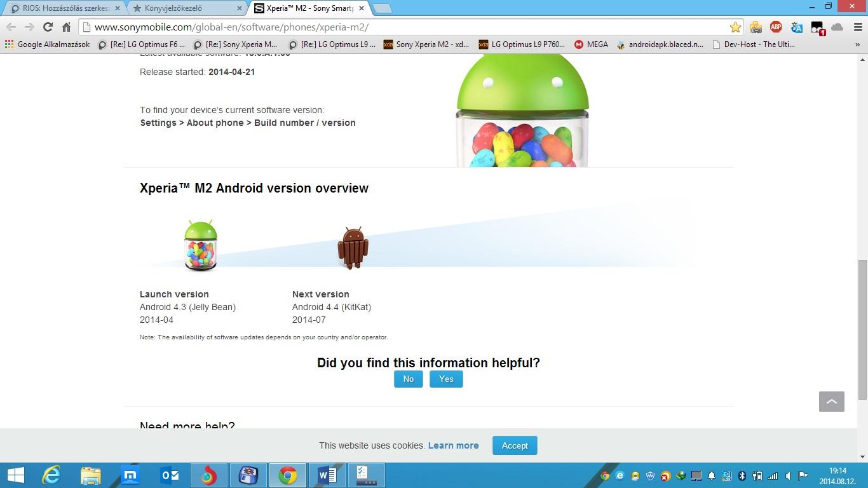Click the Bluetooth tray icon
The width and height of the screenshot is (868, 488).
coord(742,476)
